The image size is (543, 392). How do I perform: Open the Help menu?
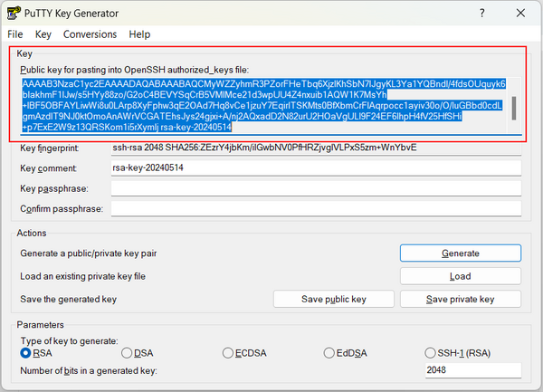(x=139, y=34)
